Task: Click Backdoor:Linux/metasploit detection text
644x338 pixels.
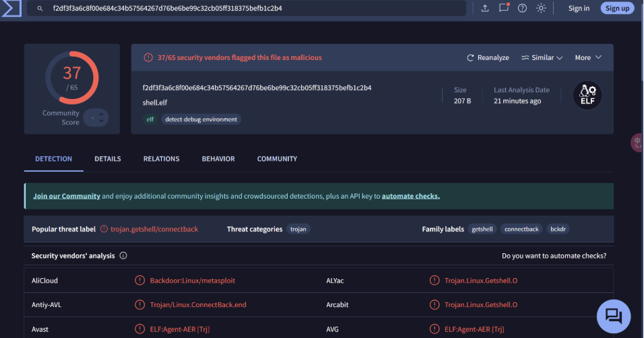Action: pos(192,281)
